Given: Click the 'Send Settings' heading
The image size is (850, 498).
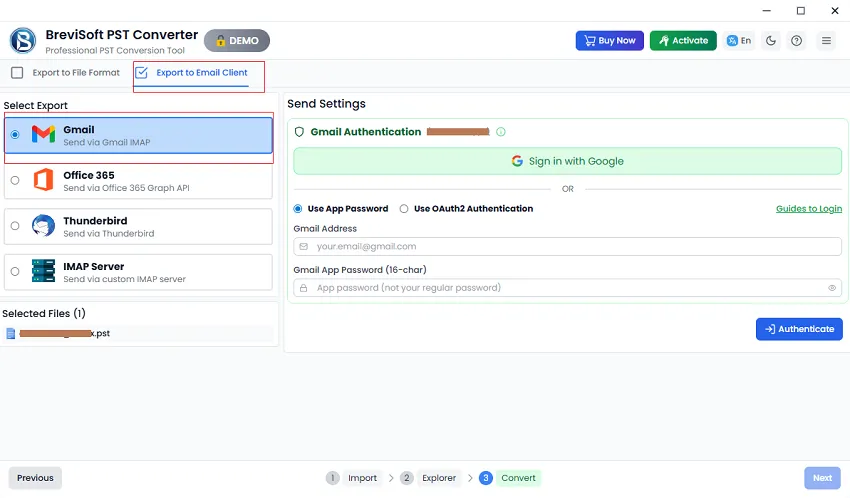Looking at the screenshot, I should click(326, 104).
